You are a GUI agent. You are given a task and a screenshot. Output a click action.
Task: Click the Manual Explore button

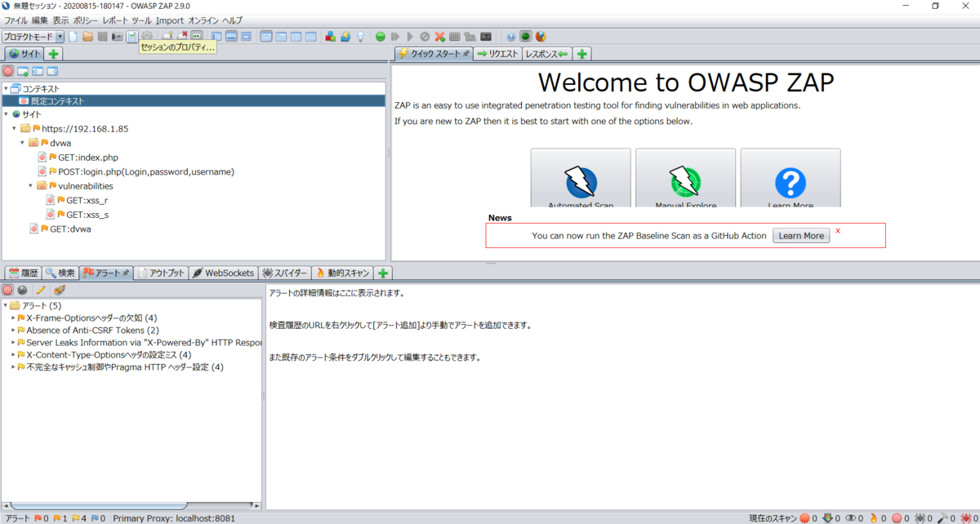tap(685, 178)
